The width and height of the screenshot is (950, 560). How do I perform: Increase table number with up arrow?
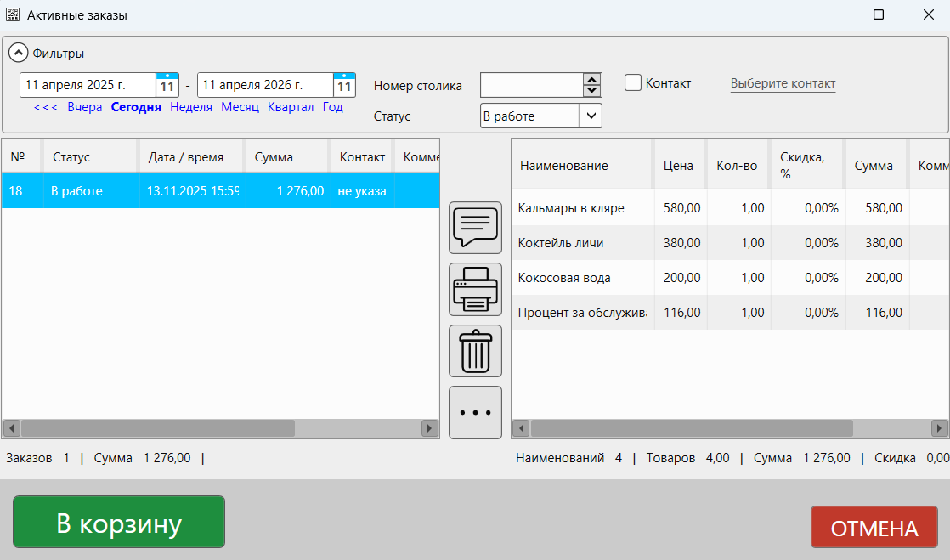coord(591,79)
